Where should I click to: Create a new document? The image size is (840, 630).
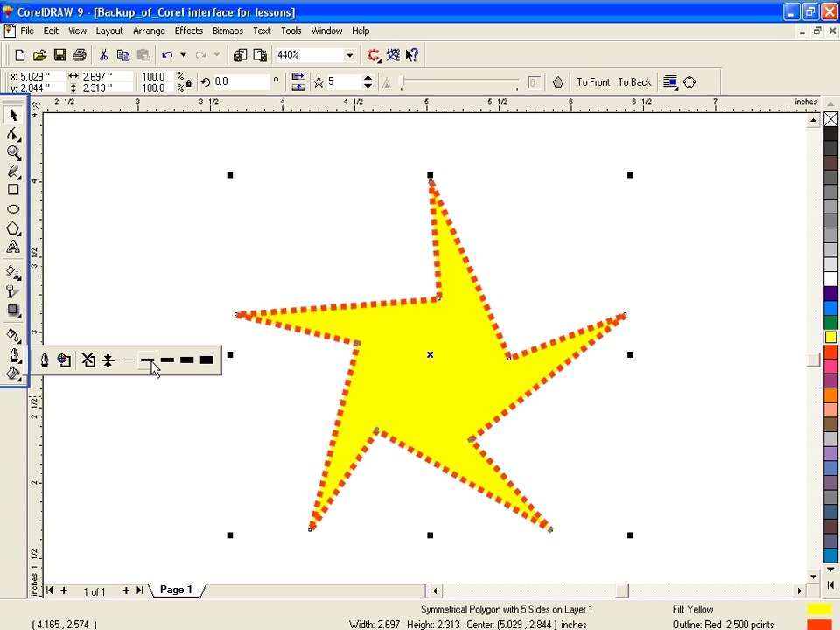(x=20, y=54)
